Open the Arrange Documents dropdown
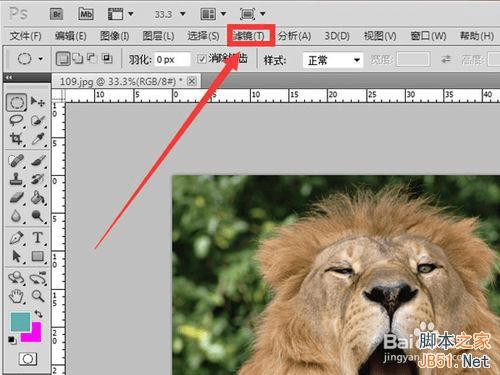Screen dimensions: 500x375 [213, 14]
